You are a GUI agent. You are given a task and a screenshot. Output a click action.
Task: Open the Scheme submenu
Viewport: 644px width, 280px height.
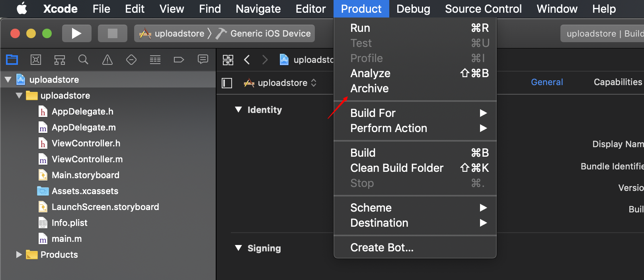point(415,208)
